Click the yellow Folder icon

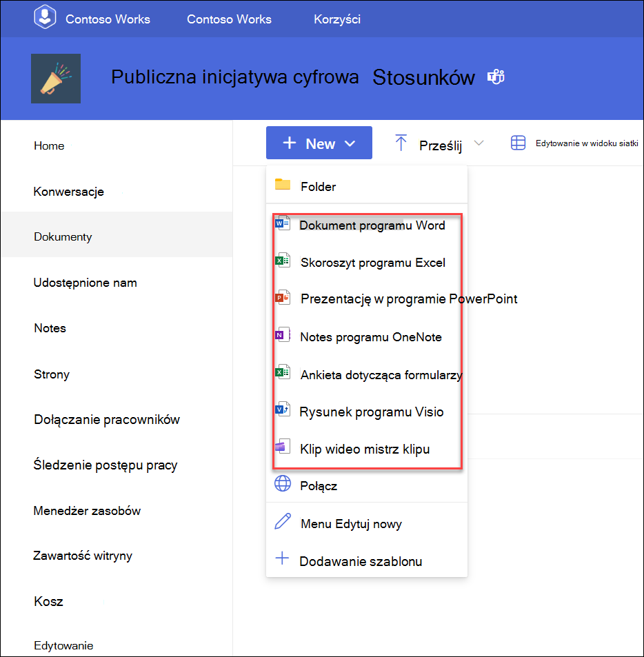283,184
